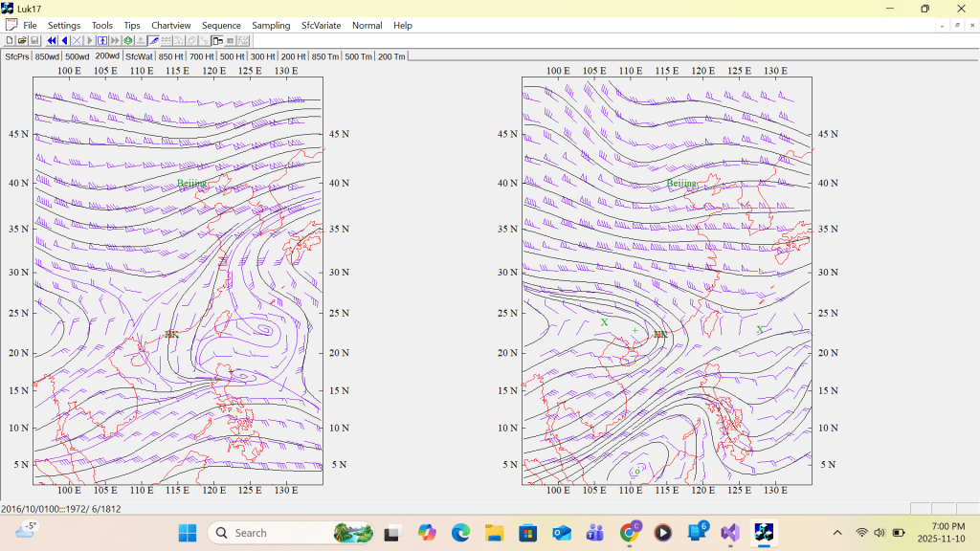Viewport: 980px width, 551px height.
Task: Click the new blank document icon
Action: pyautogui.click(x=10, y=41)
